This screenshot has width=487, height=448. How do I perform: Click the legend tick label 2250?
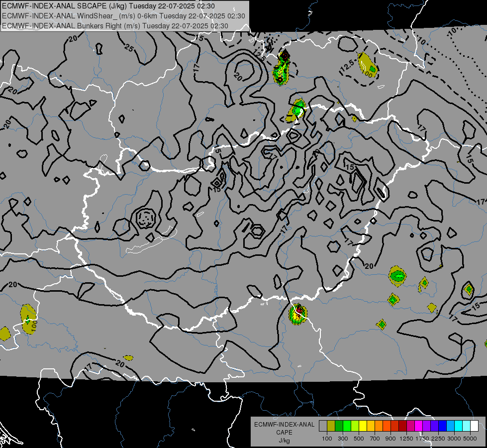click(x=438, y=439)
